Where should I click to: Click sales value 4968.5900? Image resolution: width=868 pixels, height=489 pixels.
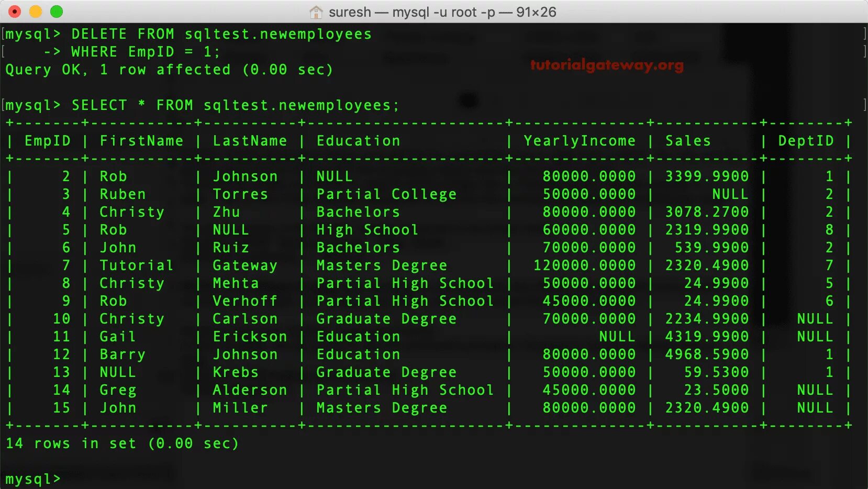707,354
